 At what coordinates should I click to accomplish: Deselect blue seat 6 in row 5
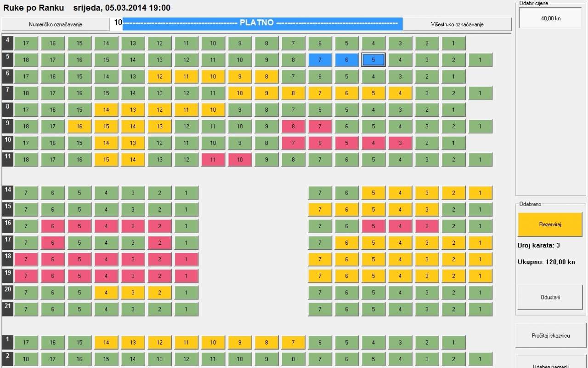pyautogui.click(x=346, y=60)
